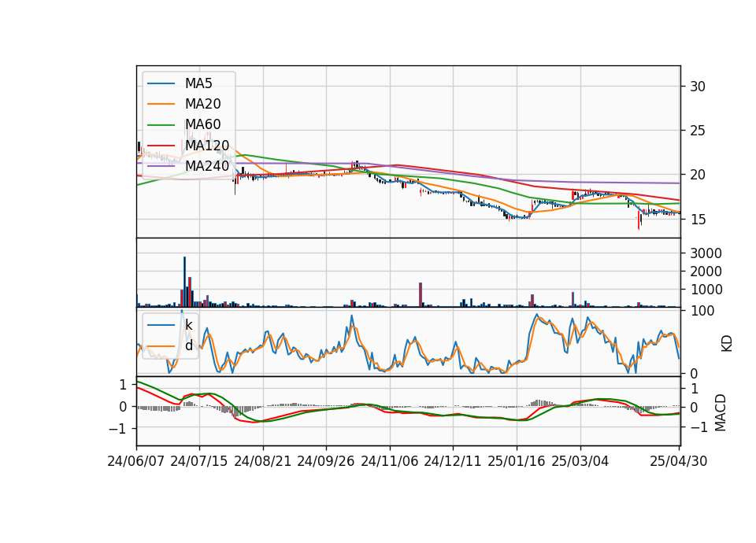
Task: Click the price axis label 30
Action: click(x=698, y=87)
